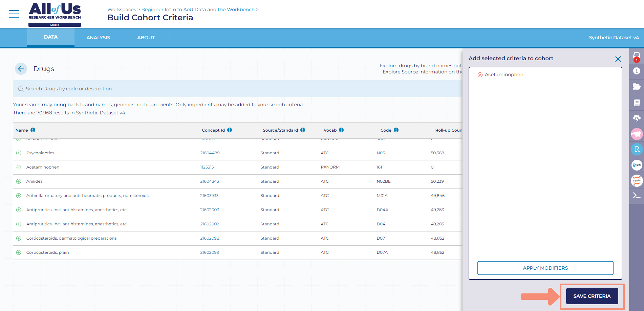The width and height of the screenshot is (644, 311).
Task: Click the All of Us Researcher Workbench logo
Action: [x=55, y=14]
